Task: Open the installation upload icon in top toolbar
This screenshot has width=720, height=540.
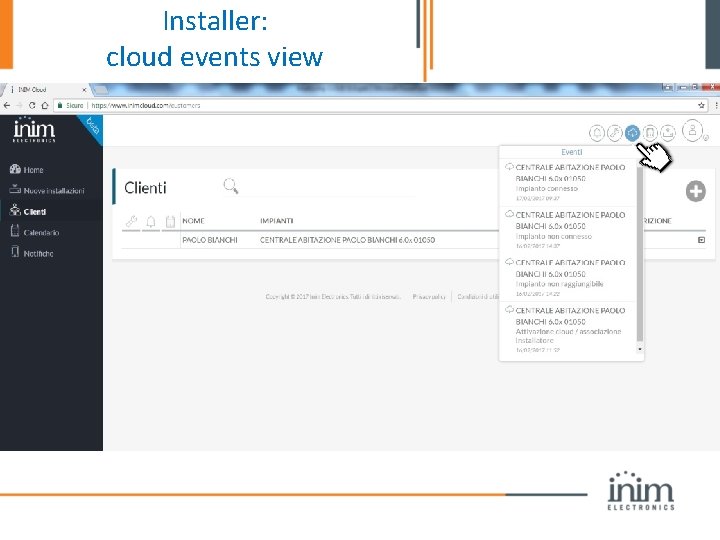Action: pos(668,133)
